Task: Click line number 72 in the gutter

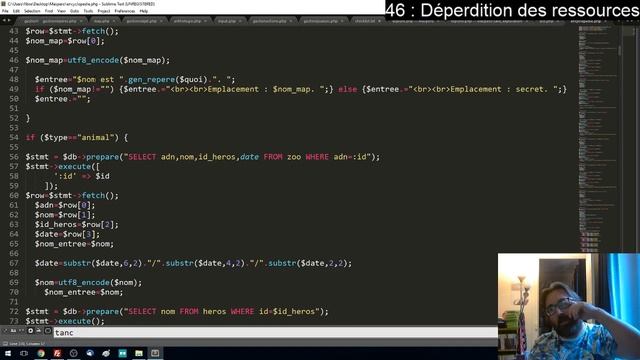Action: [x=13, y=311]
